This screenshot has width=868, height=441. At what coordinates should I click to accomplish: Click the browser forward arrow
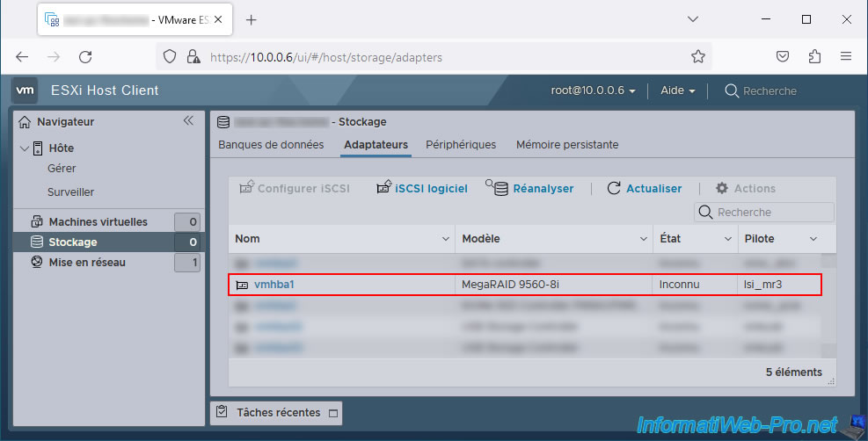point(53,57)
